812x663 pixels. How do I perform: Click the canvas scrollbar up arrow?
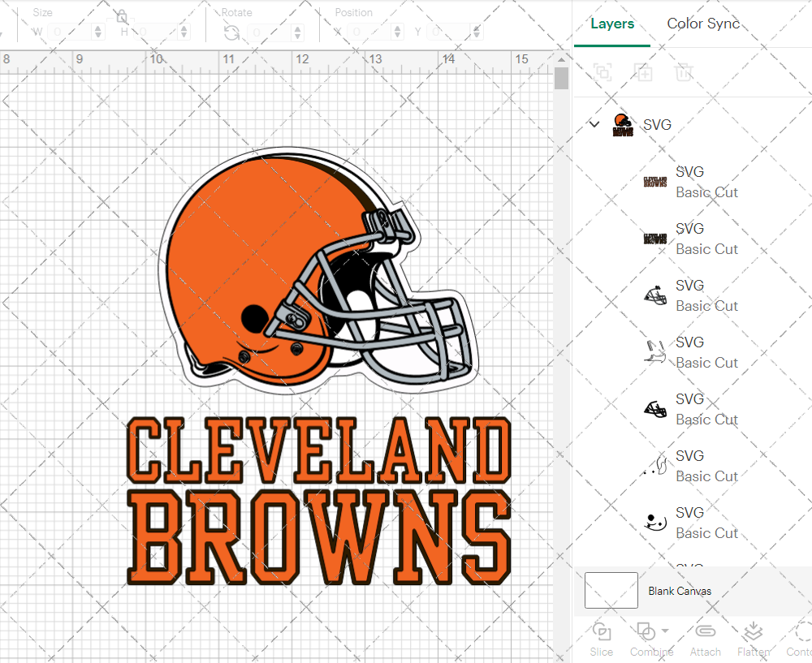point(561,59)
